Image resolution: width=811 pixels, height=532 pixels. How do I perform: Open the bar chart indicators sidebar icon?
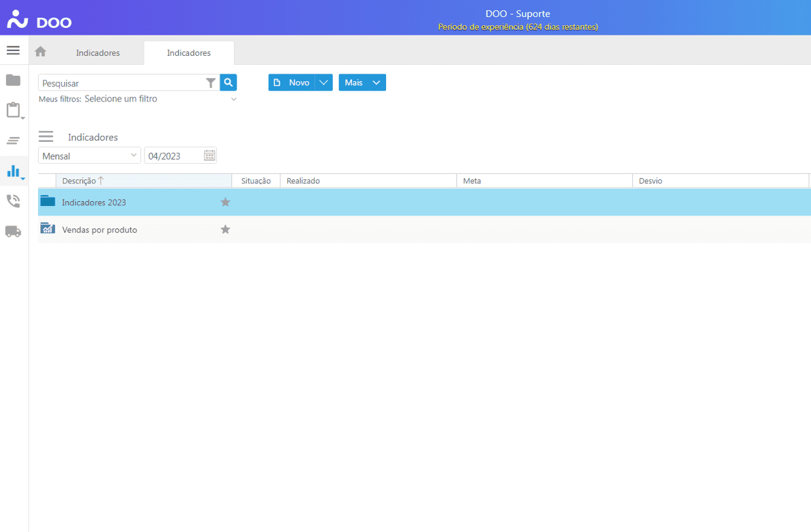[13, 171]
